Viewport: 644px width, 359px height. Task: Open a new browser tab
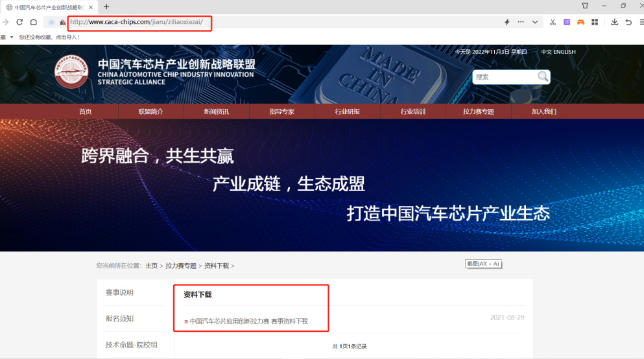[106, 6]
